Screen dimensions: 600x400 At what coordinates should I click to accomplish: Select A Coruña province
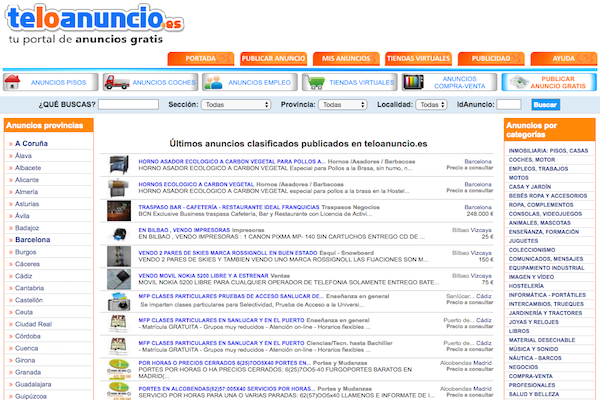(x=31, y=144)
